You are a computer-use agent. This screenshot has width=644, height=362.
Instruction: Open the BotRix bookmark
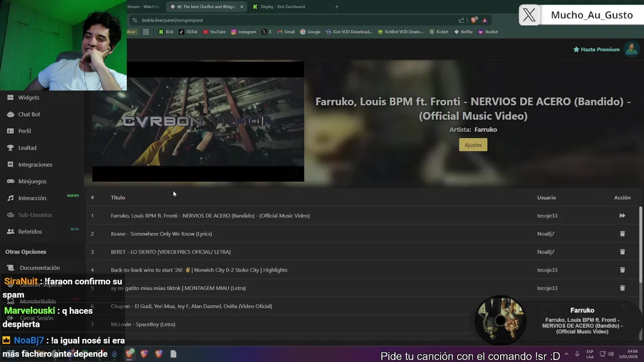463,32
